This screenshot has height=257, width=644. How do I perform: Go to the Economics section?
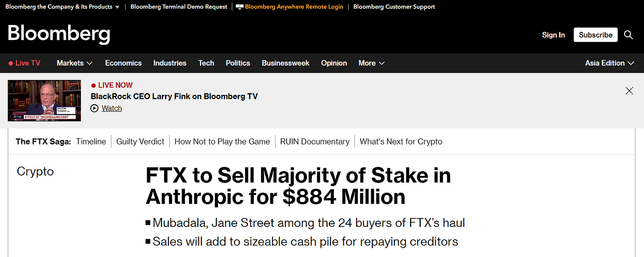pos(123,63)
